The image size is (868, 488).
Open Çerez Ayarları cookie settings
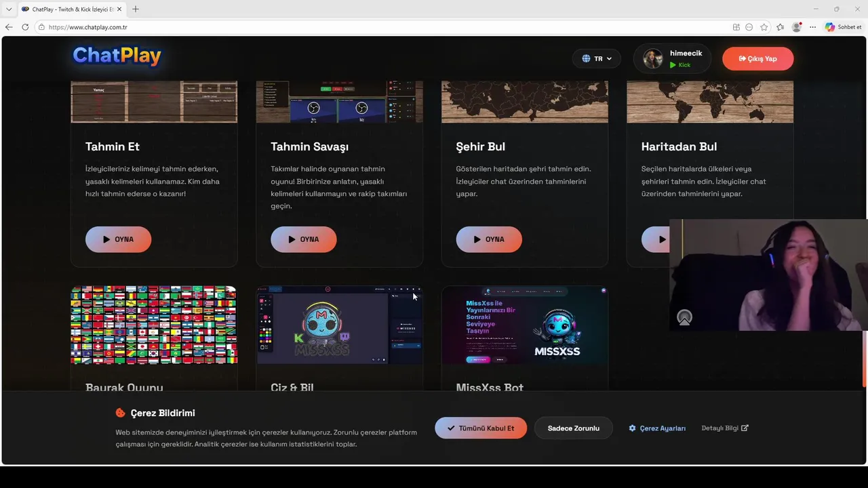[657, 428]
